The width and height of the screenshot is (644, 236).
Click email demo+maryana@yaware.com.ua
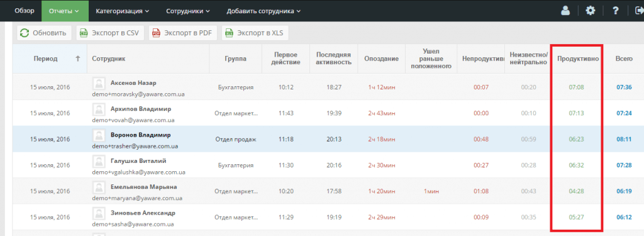138,198
